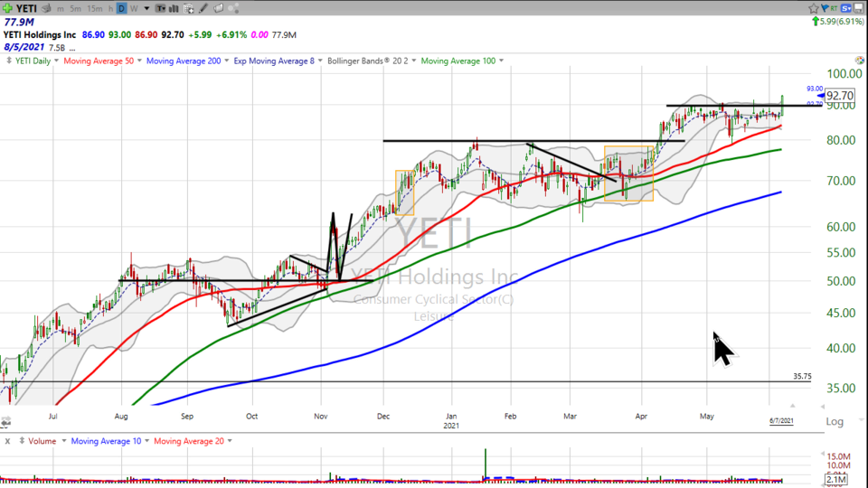Open the timeframe dropdown arrow
The image size is (868, 488).
point(146,8)
